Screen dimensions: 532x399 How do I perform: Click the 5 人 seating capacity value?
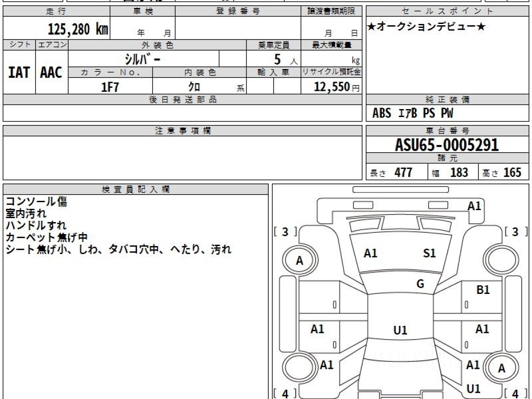point(285,59)
